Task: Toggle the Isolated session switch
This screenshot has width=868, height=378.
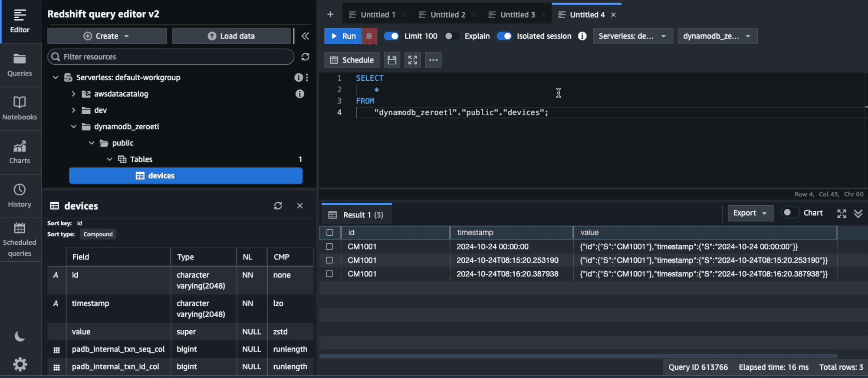Action: tap(504, 36)
